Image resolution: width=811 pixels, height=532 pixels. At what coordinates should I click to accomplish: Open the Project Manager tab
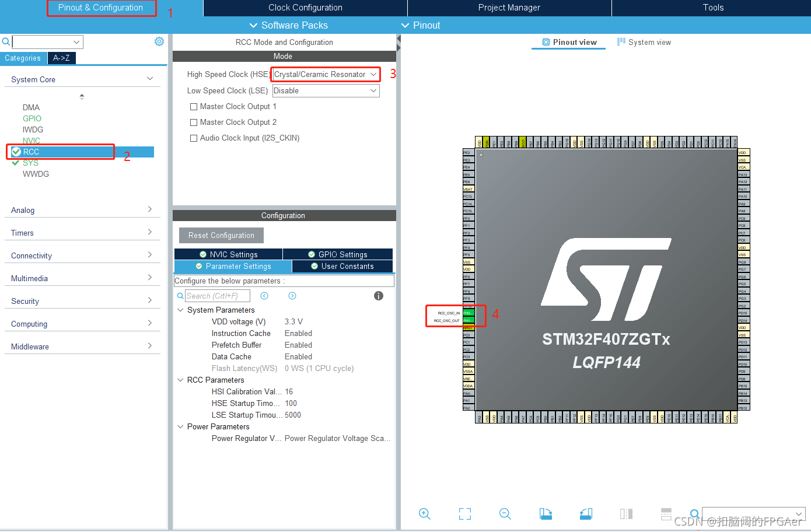click(x=509, y=8)
